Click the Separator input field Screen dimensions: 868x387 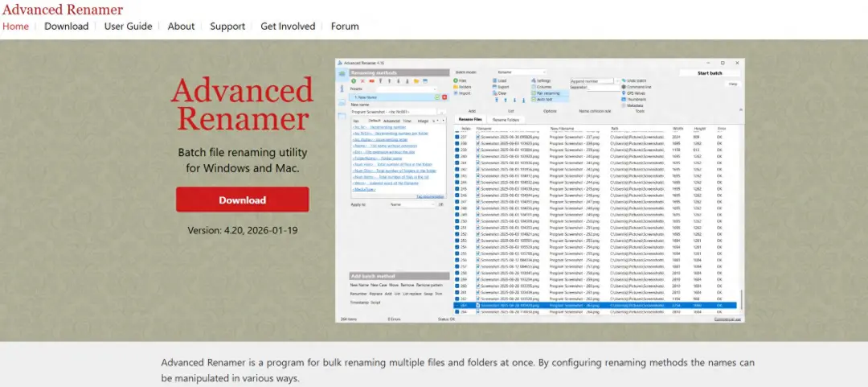(604, 89)
